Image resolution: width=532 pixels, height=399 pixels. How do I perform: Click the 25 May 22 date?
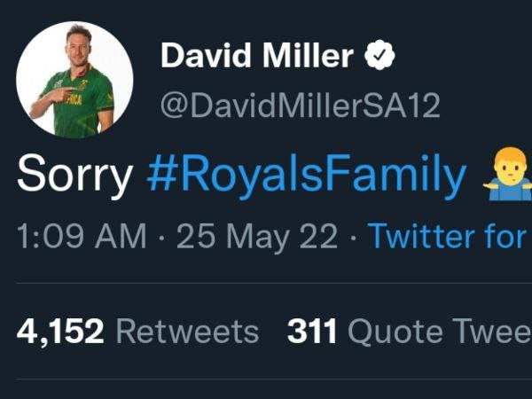tap(257, 236)
